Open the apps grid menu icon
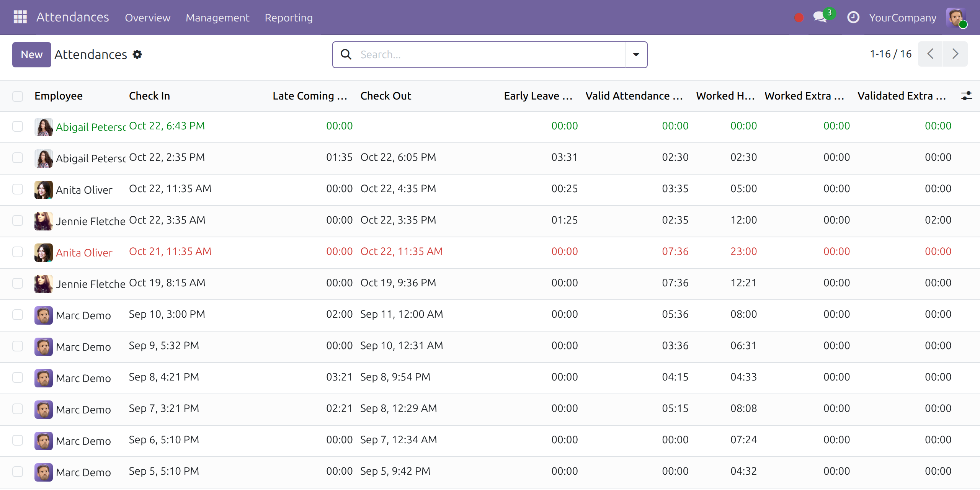 click(20, 17)
